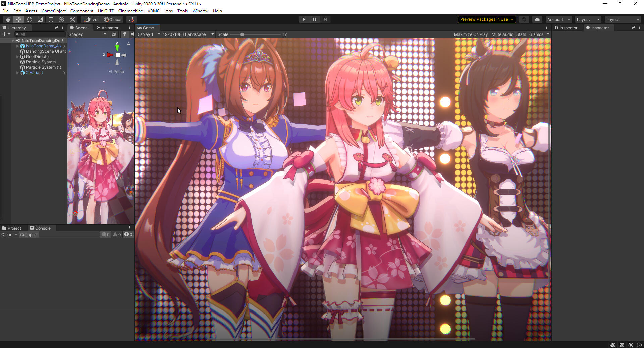Click the red X axis on the scene gizmo

click(x=110, y=55)
